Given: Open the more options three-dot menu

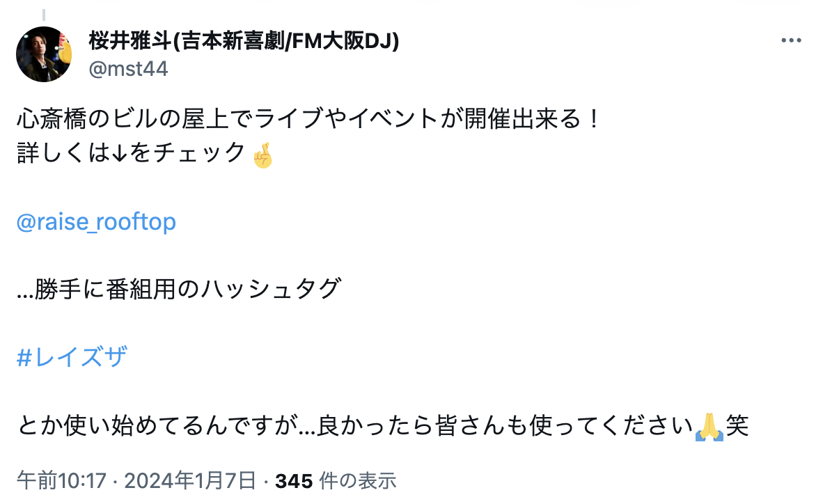Looking at the screenshot, I should tap(791, 41).
